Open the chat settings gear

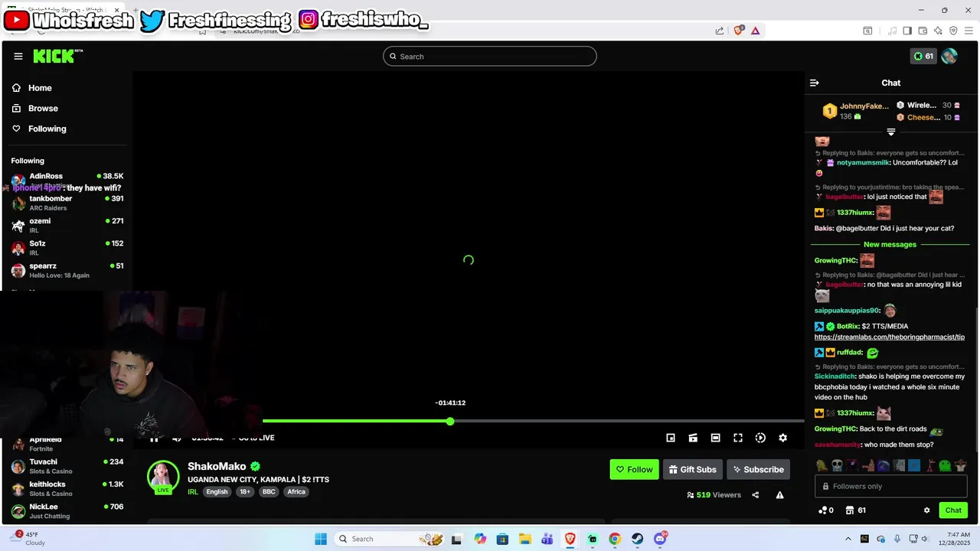click(926, 510)
